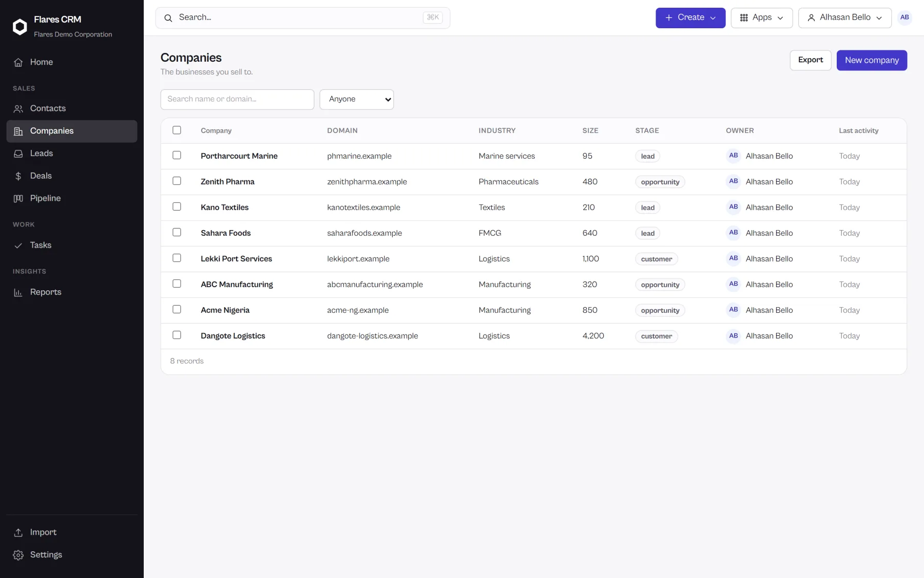924x578 pixels.
Task: Open the Porthatcourt Marine company link
Action: click(x=239, y=156)
